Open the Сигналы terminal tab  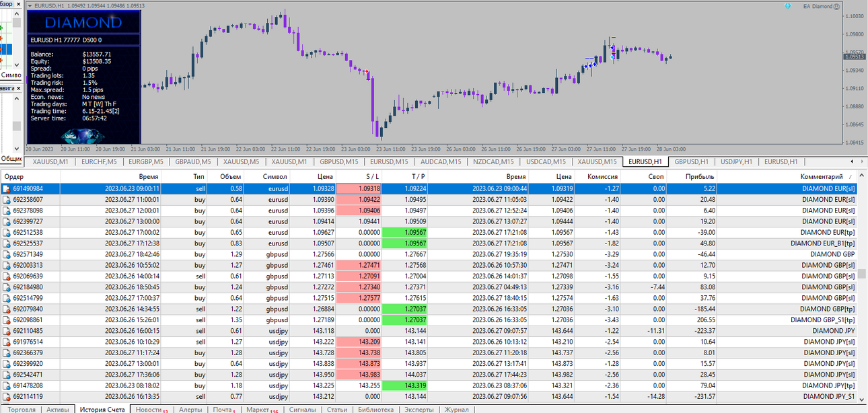point(301,409)
